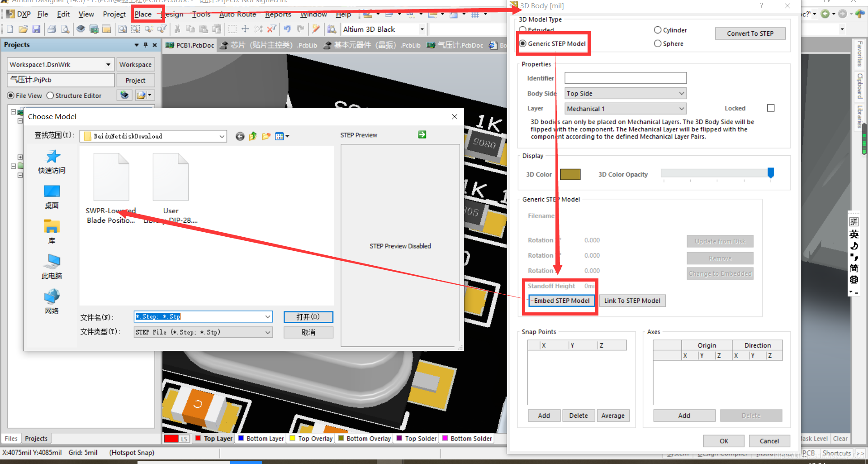Click the 3D Color swatch
The height and width of the screenshot is (464, 868).
570,174
